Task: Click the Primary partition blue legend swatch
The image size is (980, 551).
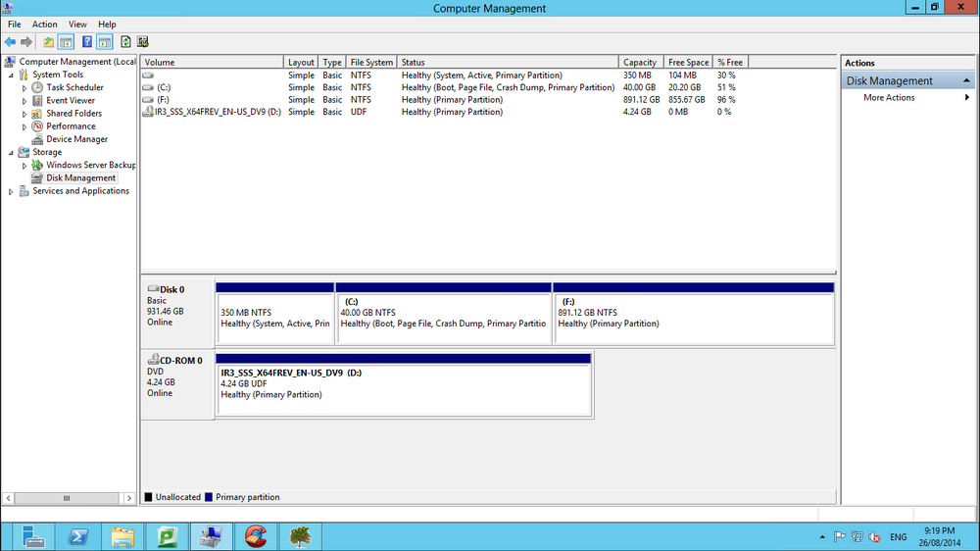Action: click(209, 497)
